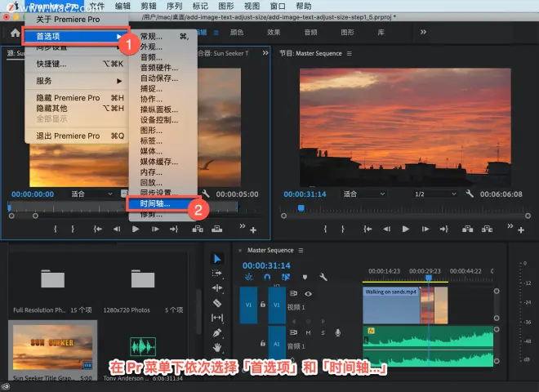Open Program Monitor panel menu
The image size is (539, 392).
350,54
